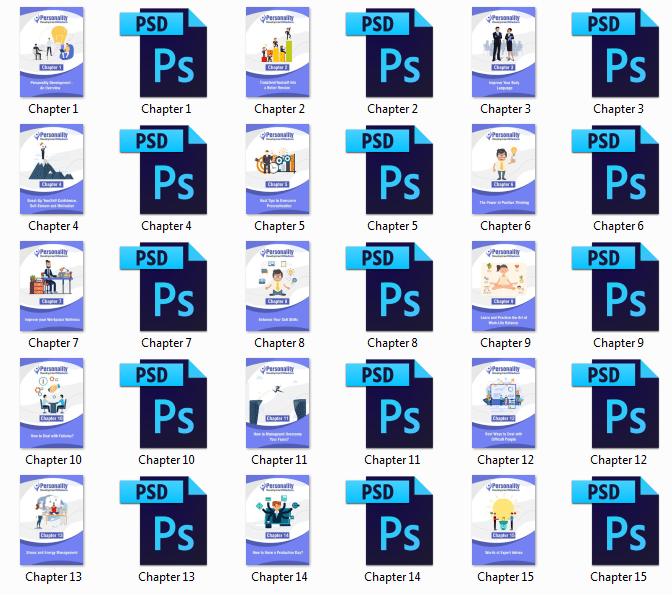Viewport: 672px width, 595px height.
Task: Choose the Chapter 10 PSD file icon
Action: point(162,404)
